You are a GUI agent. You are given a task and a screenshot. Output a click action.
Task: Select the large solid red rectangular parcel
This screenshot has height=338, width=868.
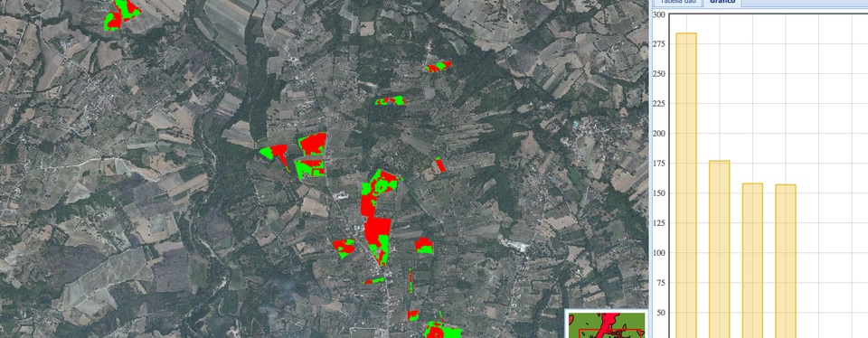[x=378, y=239]
